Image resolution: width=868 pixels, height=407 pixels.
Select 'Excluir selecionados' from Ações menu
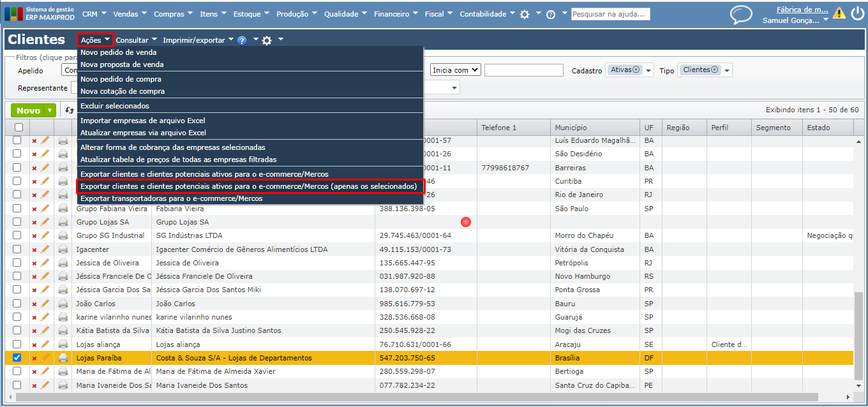(115, 106)
